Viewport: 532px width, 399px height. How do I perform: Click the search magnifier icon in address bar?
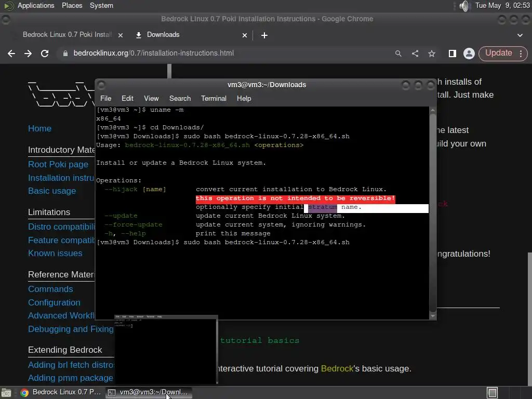coord(398,54)
